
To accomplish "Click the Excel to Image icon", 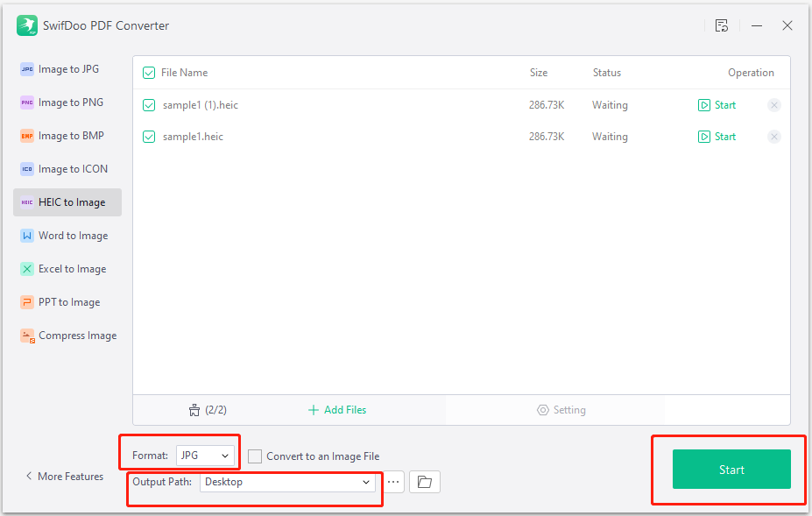I will click(x=27, y=269).
